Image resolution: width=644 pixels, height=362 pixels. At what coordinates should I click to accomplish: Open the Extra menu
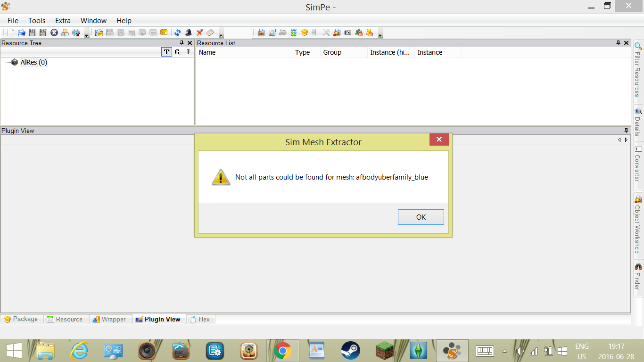[x=62, y=21]
